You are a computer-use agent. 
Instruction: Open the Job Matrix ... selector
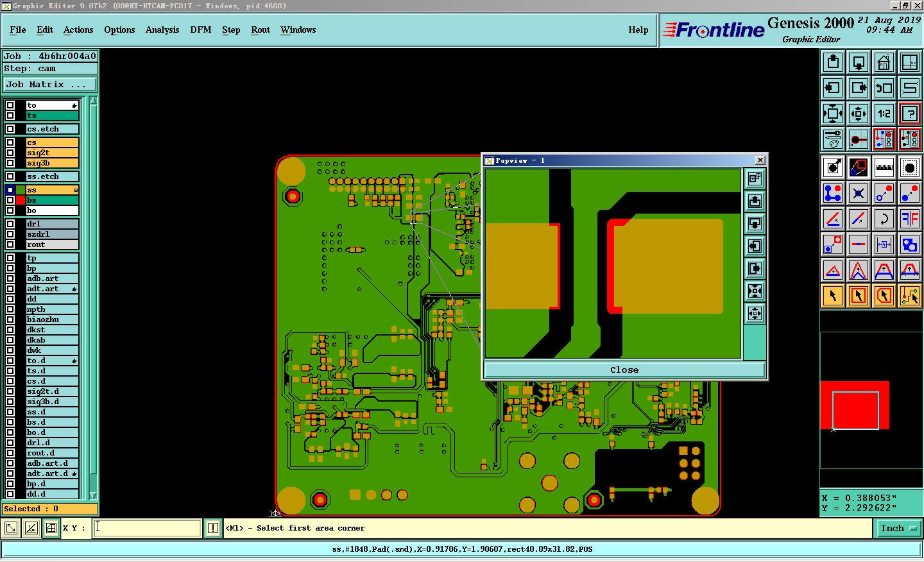(50, 85)
